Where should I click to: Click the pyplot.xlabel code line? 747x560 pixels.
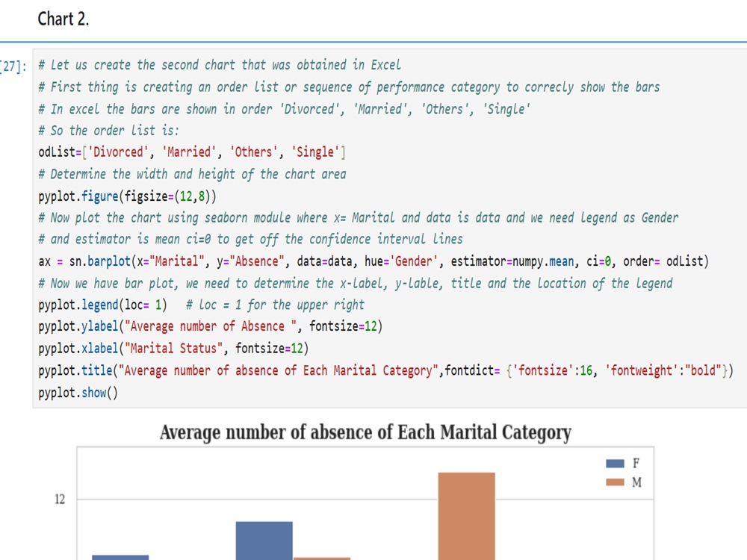(x=173, y=349)
